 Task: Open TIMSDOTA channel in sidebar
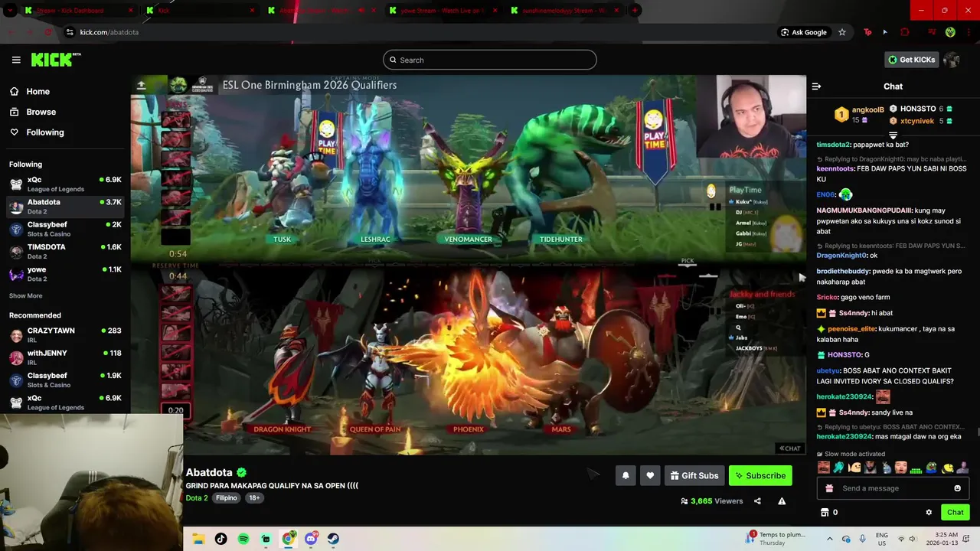coord(65,251)
